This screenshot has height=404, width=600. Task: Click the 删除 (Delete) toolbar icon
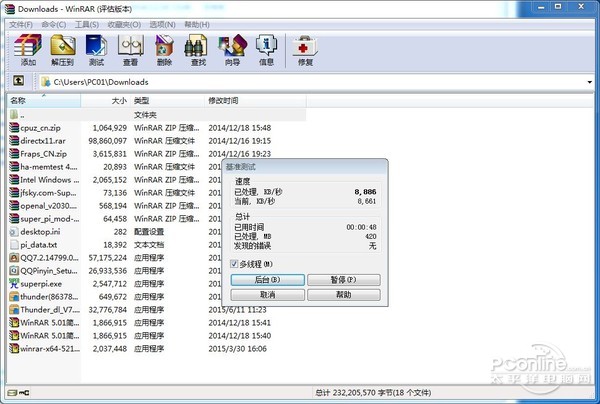click(164, 50)
